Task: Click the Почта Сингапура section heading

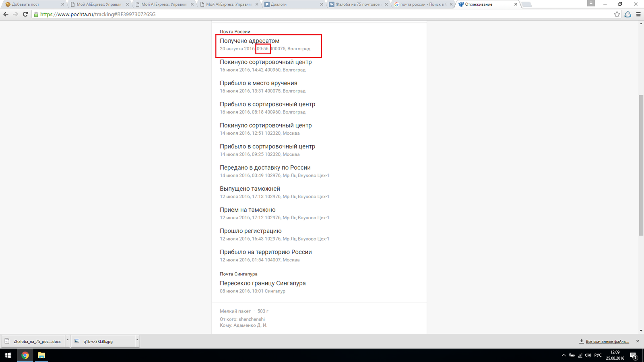Action: (x=238, y=274)
